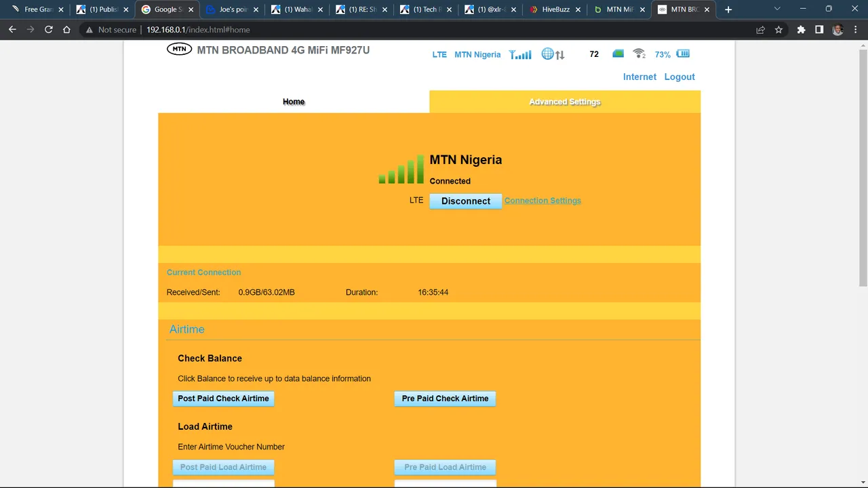The image size is (868, 488).
Task: Open the Chrome extensions puzzle icon
Action: [801, 30]
